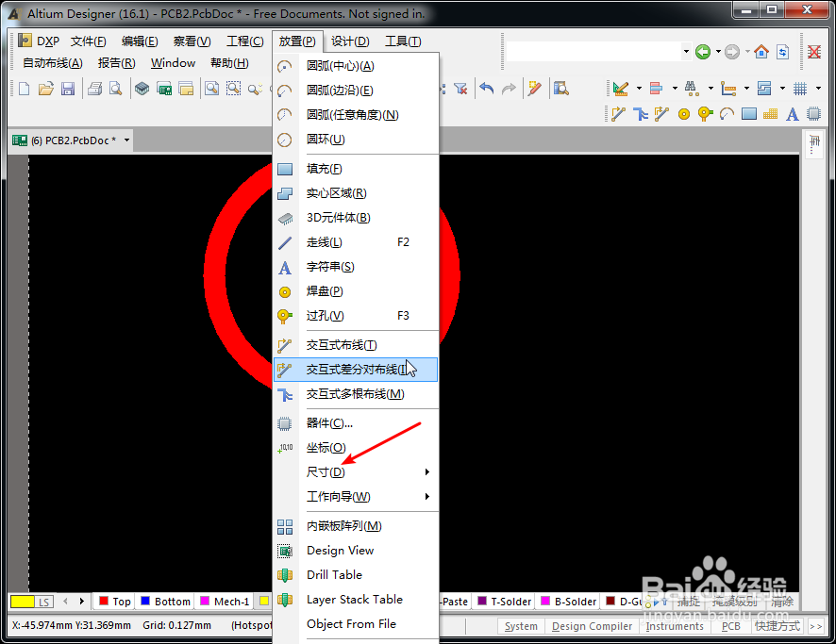Viewport: 836px width, 644px height.
Task: Click the LS layer set button
Action: 43,602
